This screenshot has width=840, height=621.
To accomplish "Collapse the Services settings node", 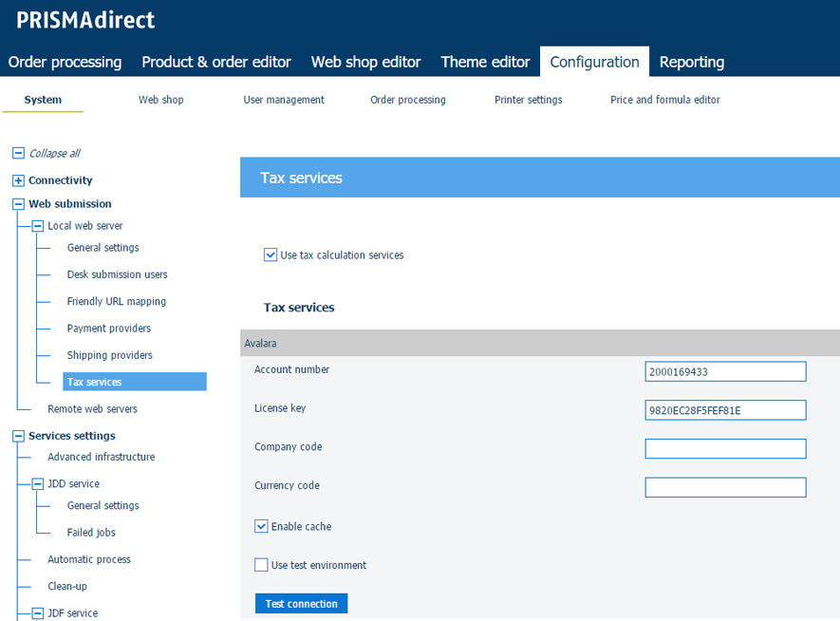I will click(x=18, y=436).
